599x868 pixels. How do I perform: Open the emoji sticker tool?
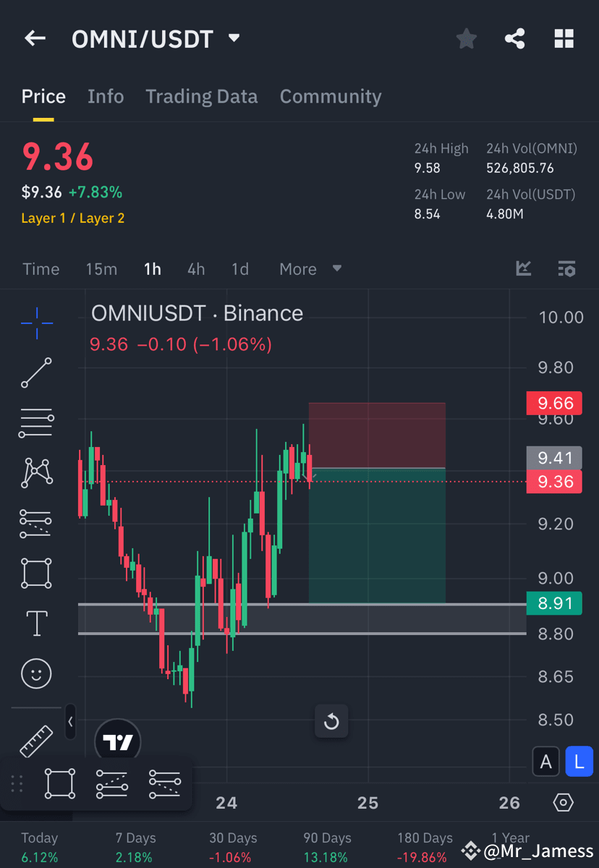coord(36,673)
